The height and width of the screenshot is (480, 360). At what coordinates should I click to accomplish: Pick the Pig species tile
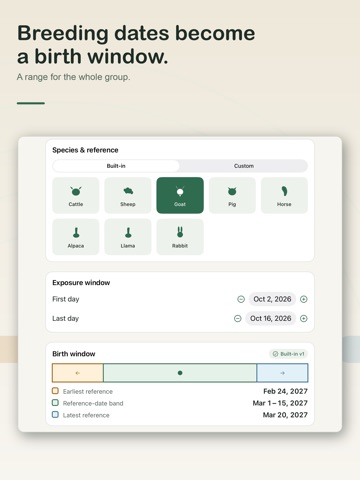pyautogui.click(x=232, y=195)
